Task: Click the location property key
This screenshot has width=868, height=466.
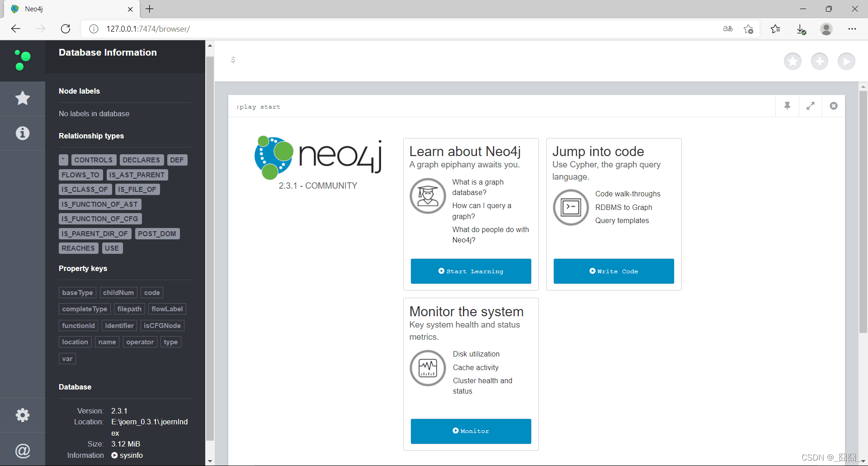Action: click(75, 342)
